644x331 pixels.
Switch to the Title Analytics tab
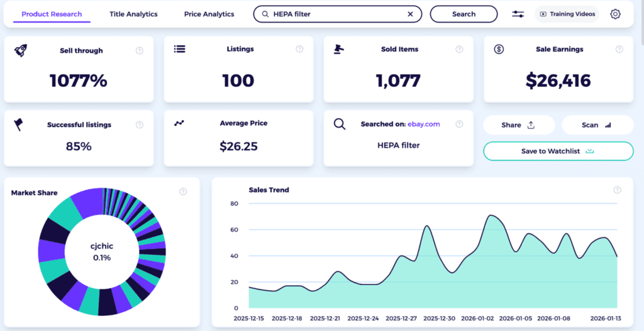133,14
